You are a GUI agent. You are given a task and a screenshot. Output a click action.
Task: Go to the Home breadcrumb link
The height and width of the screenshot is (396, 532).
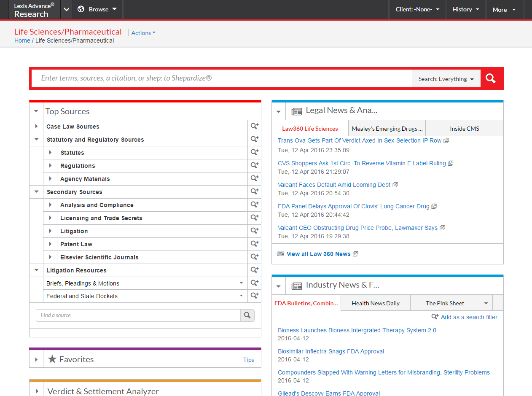(x=22, y=40)
